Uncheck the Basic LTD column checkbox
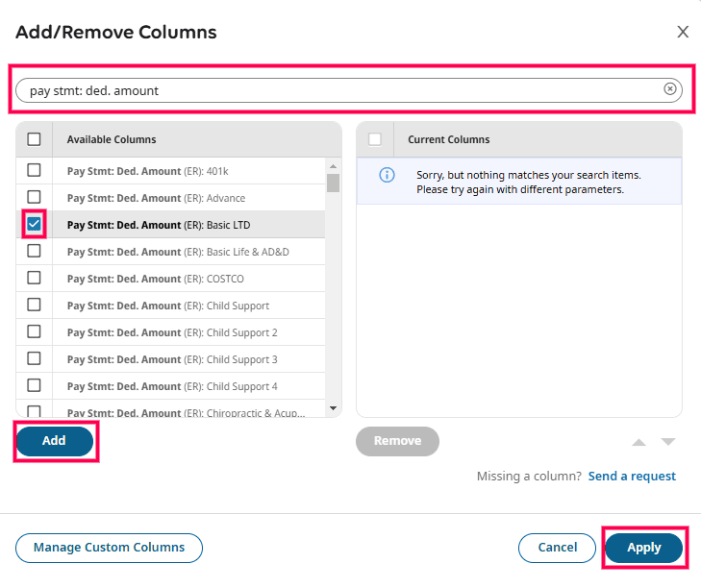The width and height of the screenshot is (701, 588). click(34, 224)
